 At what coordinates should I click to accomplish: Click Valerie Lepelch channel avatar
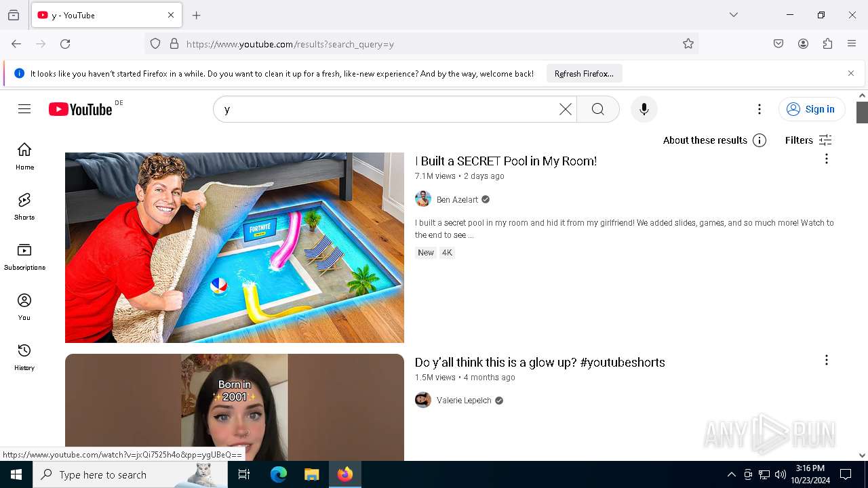(423, 400)
